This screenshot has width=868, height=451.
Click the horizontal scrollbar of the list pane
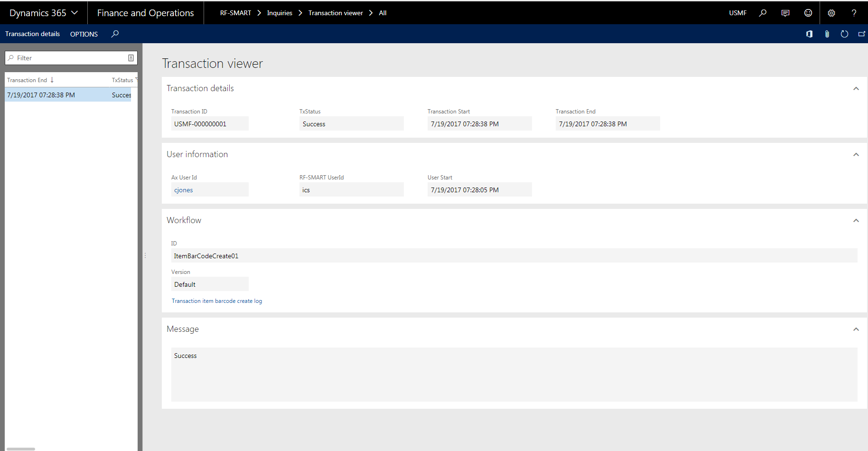[x=21, y=449]
